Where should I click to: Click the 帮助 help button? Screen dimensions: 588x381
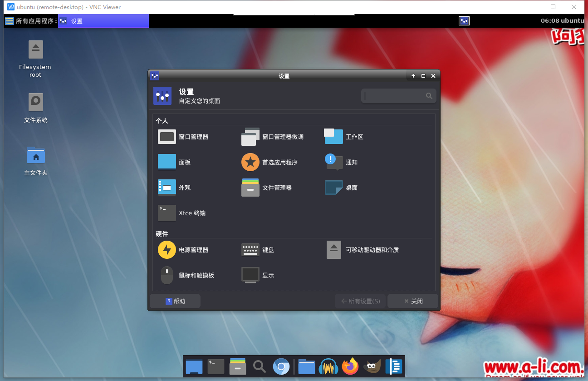175,301
